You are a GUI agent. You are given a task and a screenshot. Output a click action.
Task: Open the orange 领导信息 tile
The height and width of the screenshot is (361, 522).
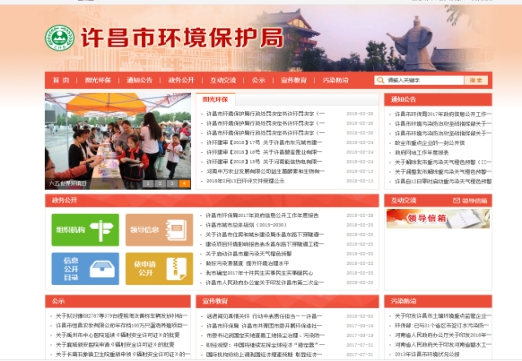coord(159,230)
